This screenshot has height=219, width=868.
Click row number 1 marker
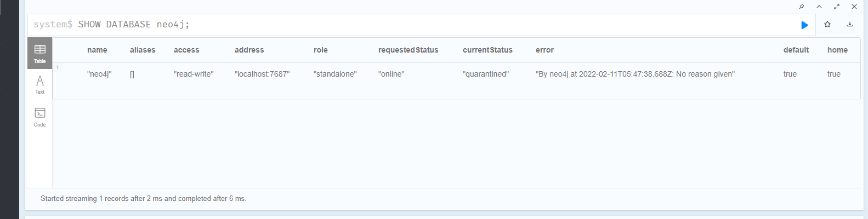click(57, 67)
